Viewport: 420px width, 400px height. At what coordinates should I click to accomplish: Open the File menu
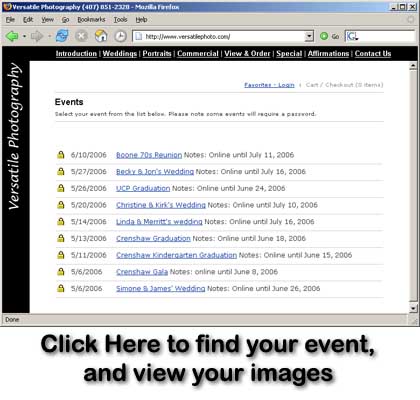(x=10, y=20)
